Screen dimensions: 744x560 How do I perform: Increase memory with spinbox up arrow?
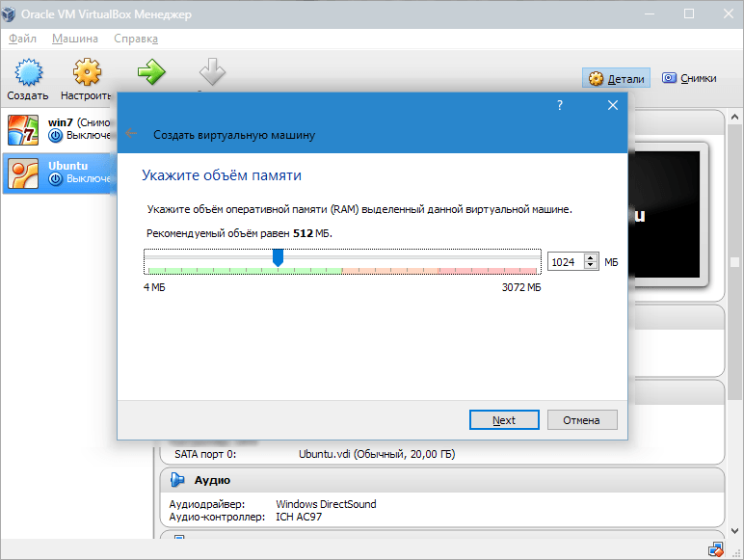coord(592,257)
